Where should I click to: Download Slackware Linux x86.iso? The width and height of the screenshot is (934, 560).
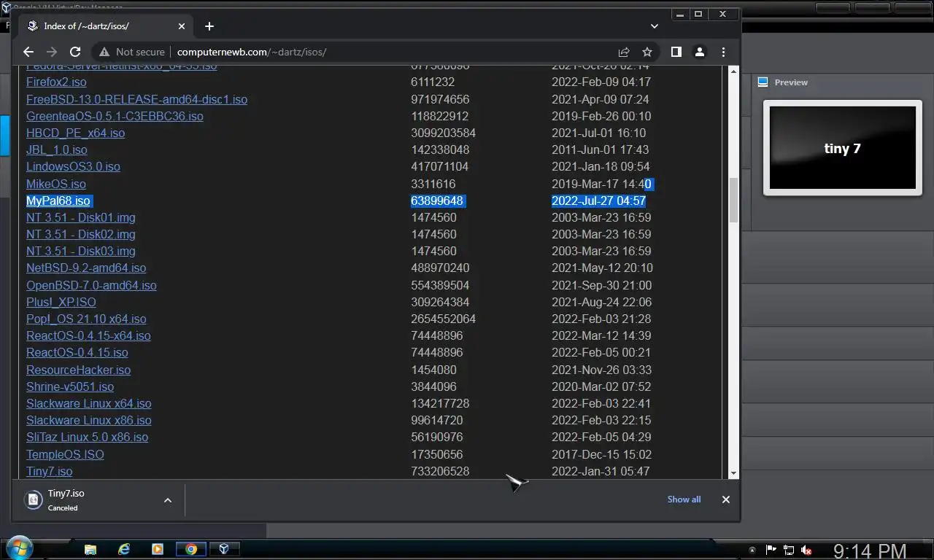click(x=88, y=420)
